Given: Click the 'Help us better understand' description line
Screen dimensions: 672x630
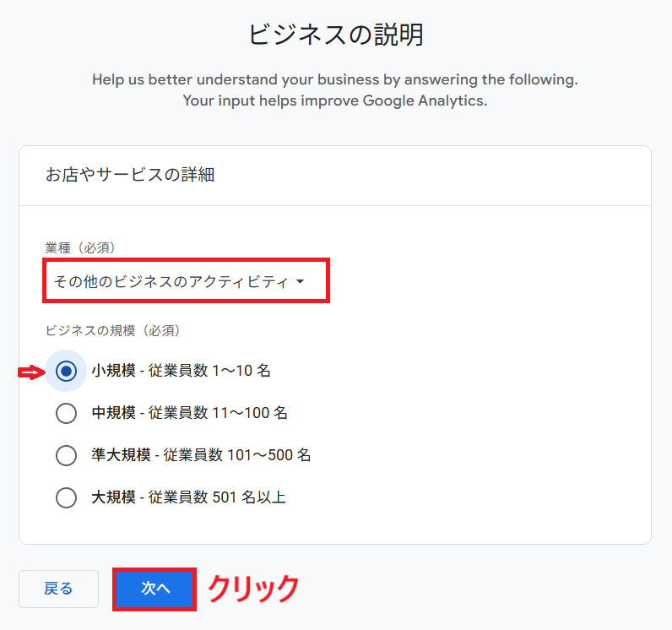Looking at the screenshot, I should coord(335,81).
